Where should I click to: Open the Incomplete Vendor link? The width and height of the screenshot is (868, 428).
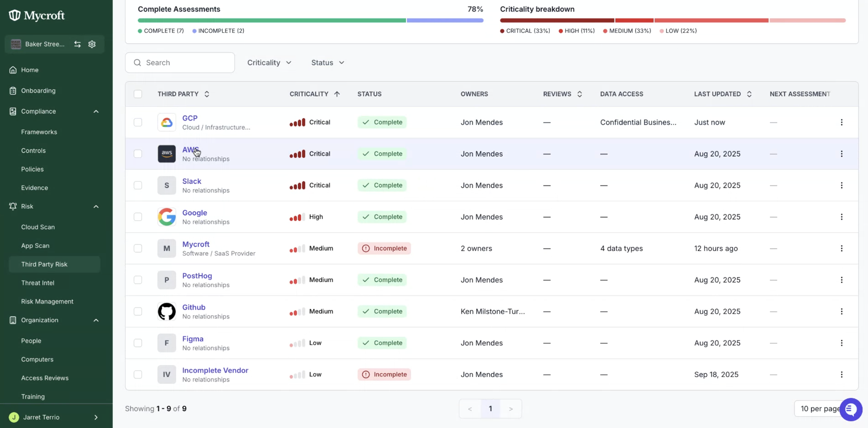[x=215, y=370]
